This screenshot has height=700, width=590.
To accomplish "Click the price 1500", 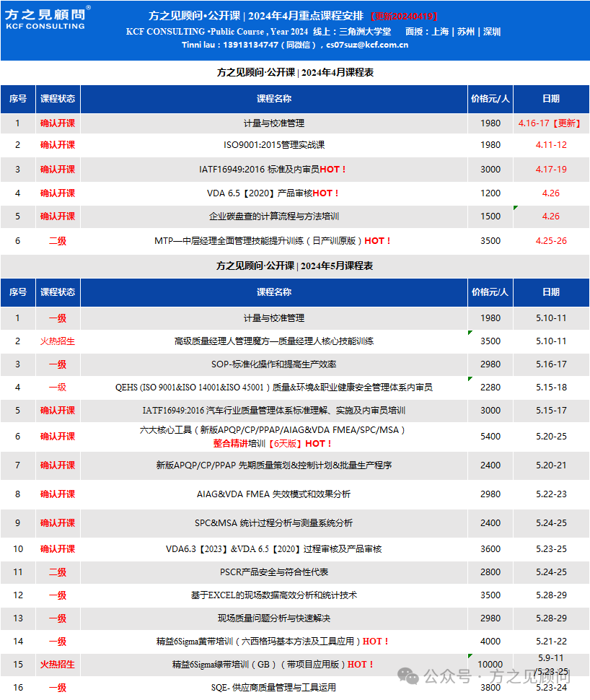I will [x=490, y=216].
